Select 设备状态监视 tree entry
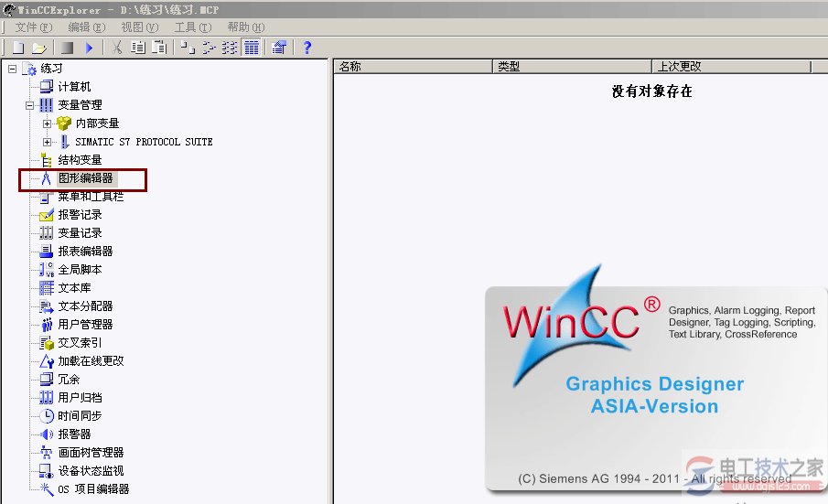This screenshot has height=504, width=828. [x=91, y=471]
